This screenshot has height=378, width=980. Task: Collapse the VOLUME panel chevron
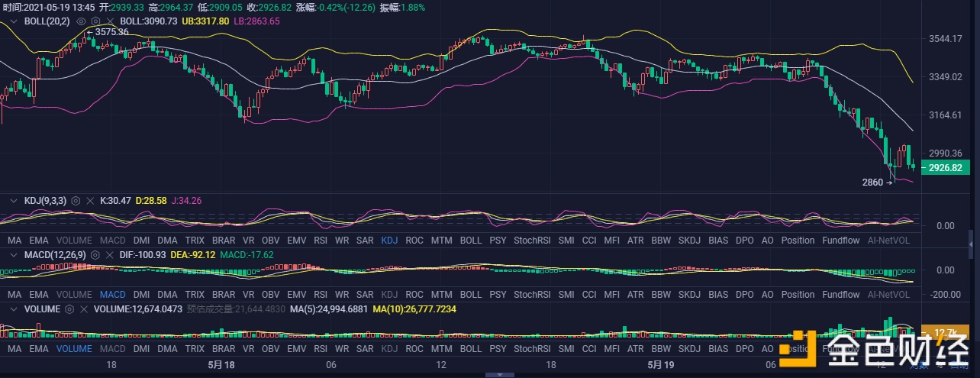coord(12,309)
